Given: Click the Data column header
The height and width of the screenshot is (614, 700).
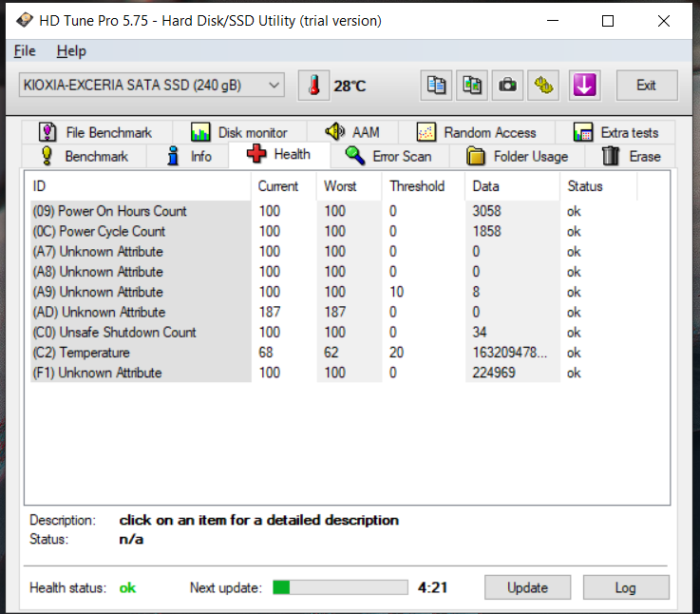Looking at the screenshot, I should [513, 186].
